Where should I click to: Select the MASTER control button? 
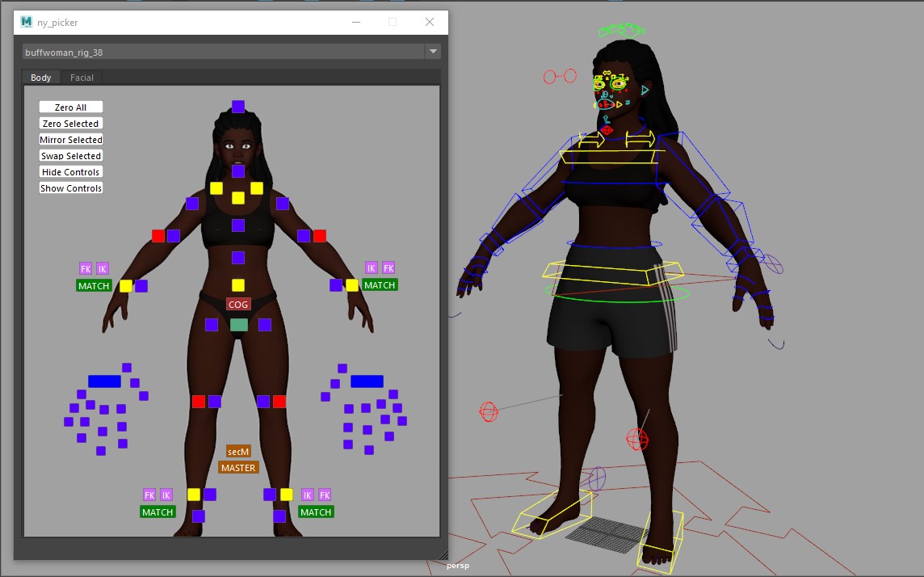[x=238, y=467]
